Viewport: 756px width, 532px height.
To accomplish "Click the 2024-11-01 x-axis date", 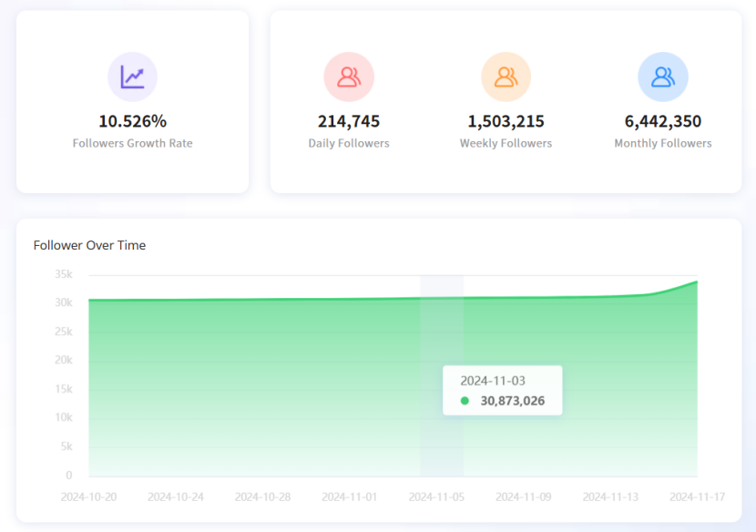I will point(350,496).
